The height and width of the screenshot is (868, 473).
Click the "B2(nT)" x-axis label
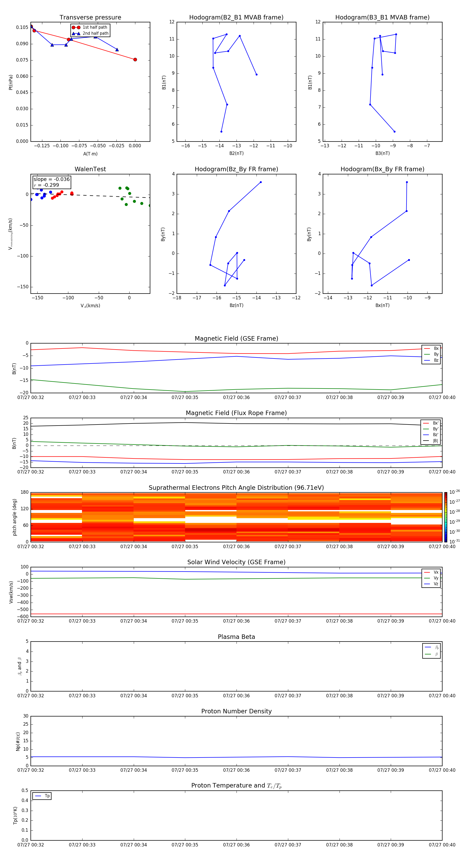pyautogui.click(x=236, y=153)
